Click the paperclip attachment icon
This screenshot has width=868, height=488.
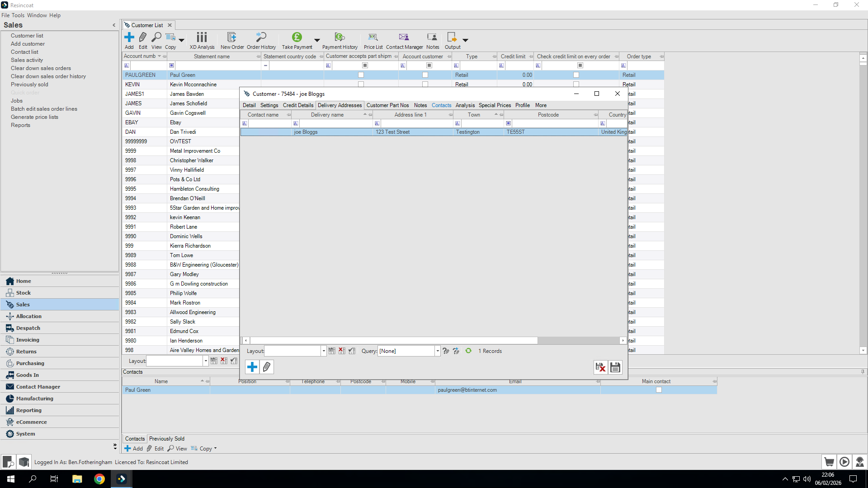point(267,367)
